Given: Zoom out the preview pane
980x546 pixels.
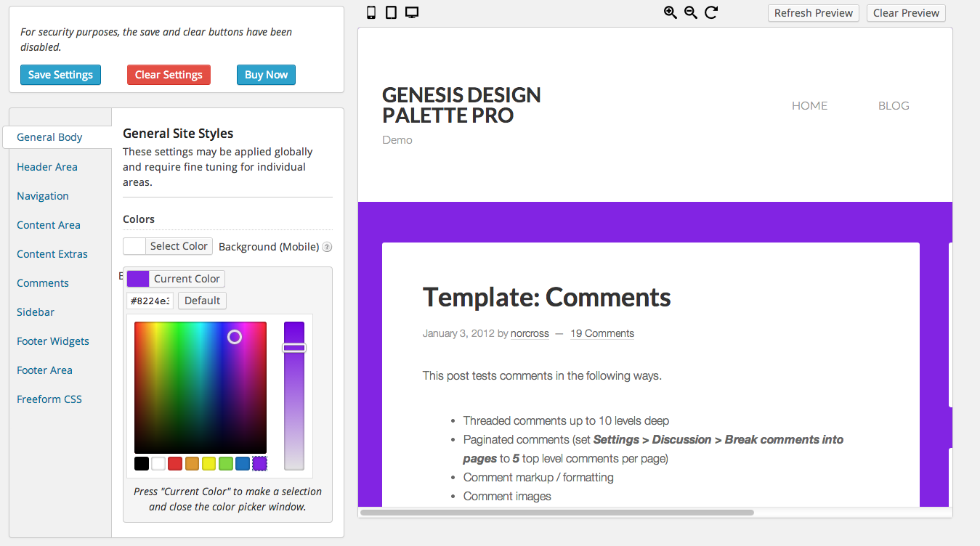Looking at the screenshot, I should point(691,12).
